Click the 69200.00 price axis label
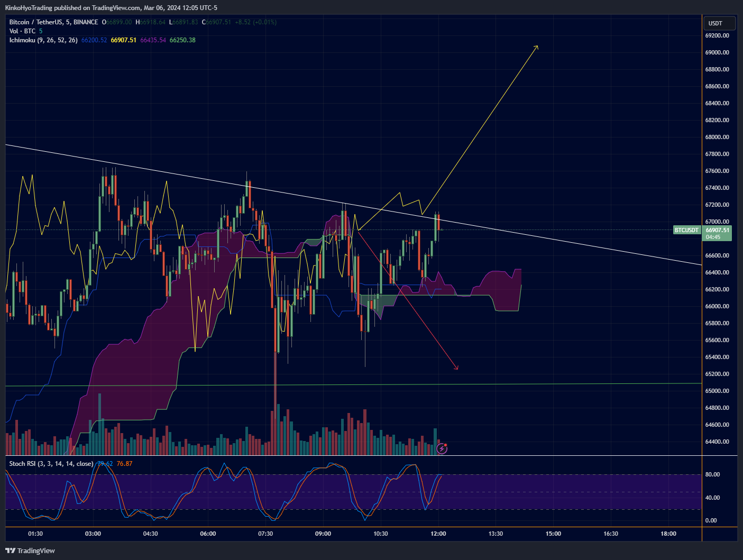 tap(717, 35)
